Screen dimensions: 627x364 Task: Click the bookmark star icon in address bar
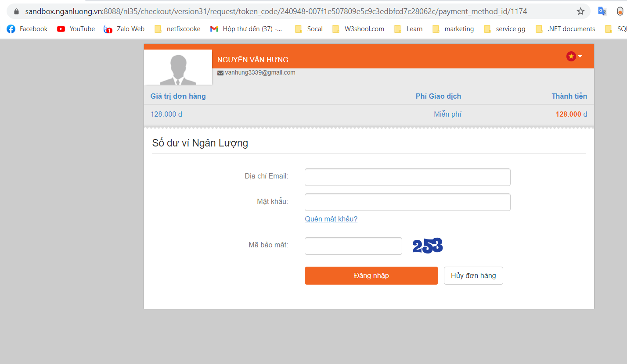580,11
